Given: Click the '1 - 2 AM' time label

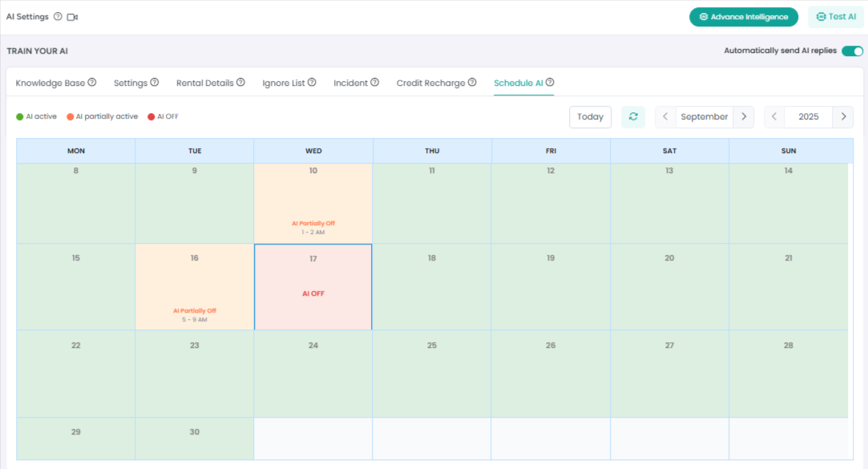Looking at the screenshot, I should (313, 232).
